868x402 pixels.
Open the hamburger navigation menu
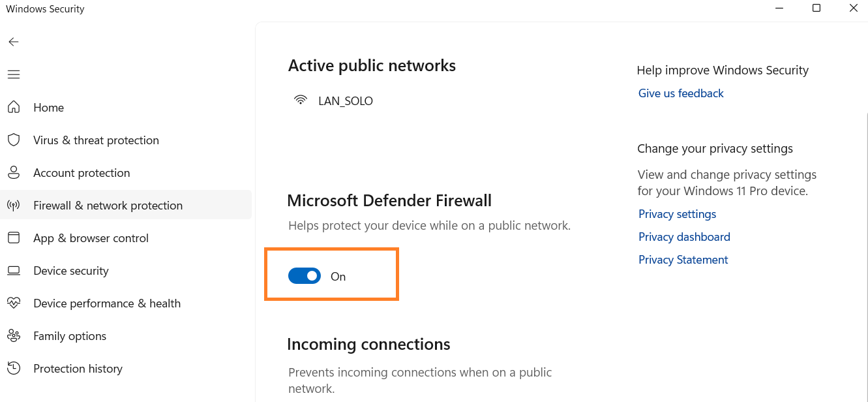coord(14,74)
